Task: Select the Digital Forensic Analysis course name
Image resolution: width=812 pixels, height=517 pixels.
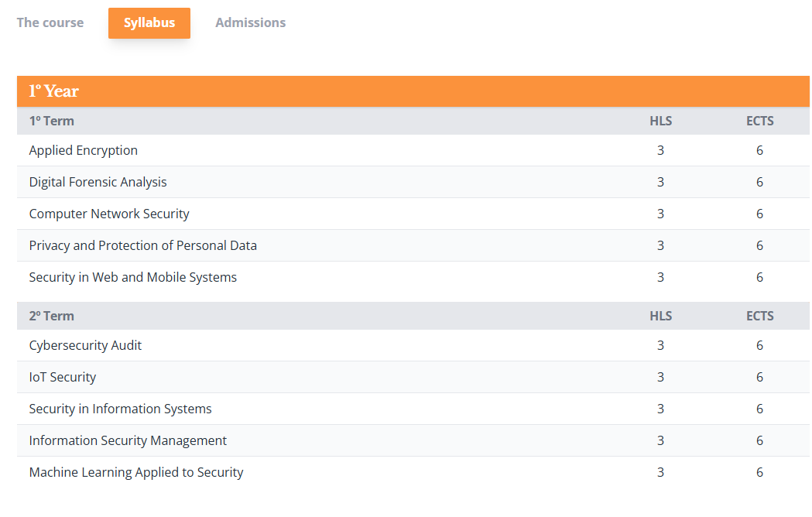Action: pyautogui.click(x=98, y=182)
